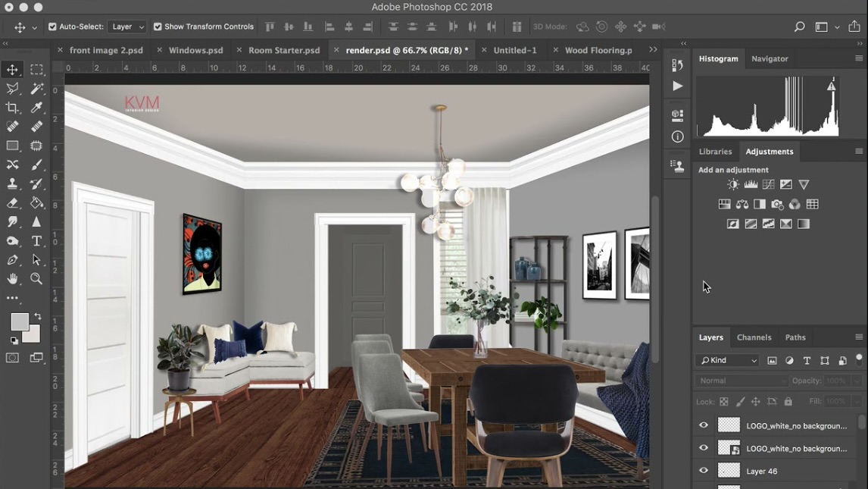Uncheck the Auto-Select checkbox
Screen dimensions: 868x489
click(x=52, y=27)
